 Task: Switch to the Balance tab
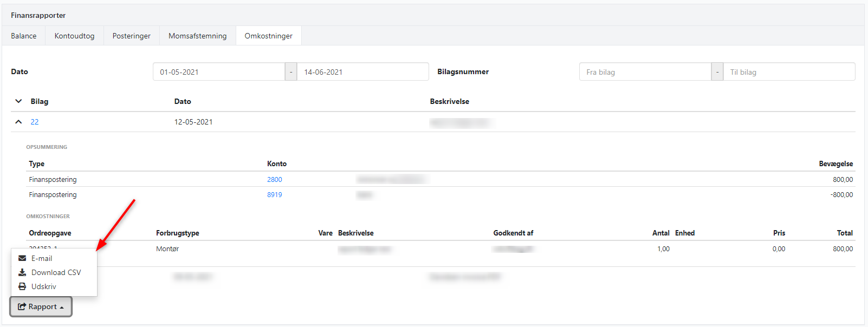pyautogui.click(x=24, y=36)
